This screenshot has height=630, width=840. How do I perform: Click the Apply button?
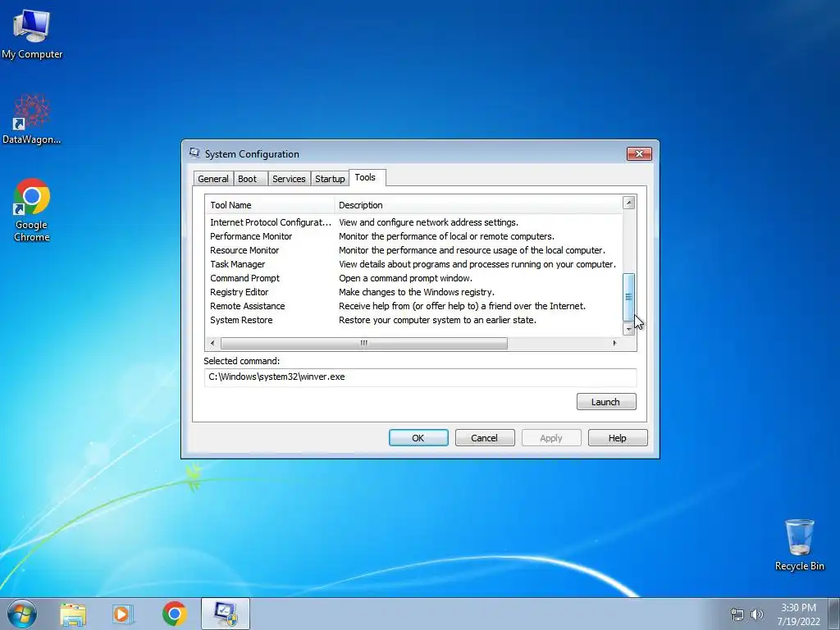(x=551, y=438)
